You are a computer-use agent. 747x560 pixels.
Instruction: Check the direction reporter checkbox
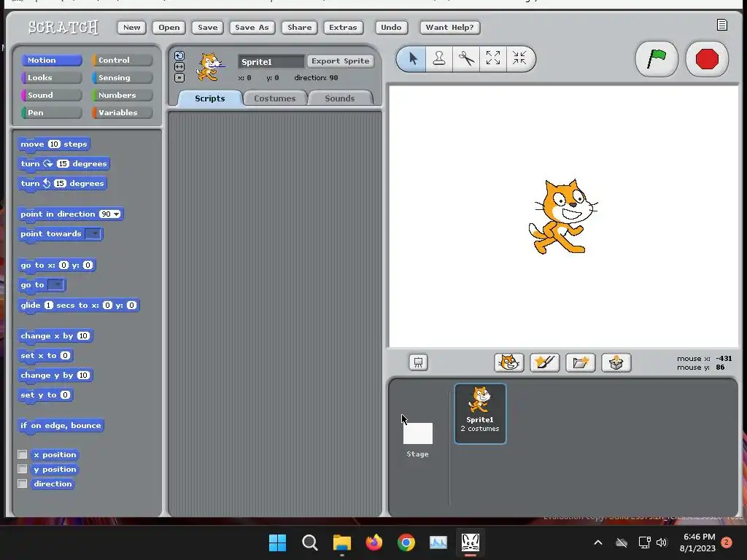point(22,483)
